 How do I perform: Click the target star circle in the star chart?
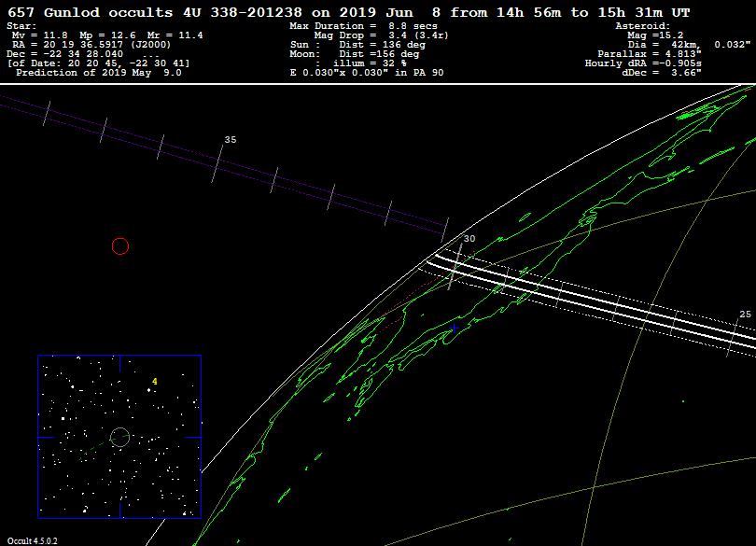click(x=119, y=437)
